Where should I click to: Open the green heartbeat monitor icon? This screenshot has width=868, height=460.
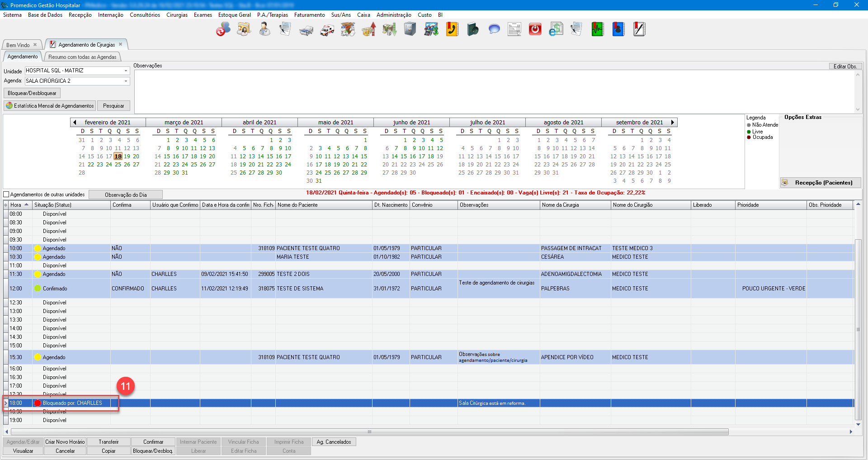pyautogui.click(x=597, y=29)
